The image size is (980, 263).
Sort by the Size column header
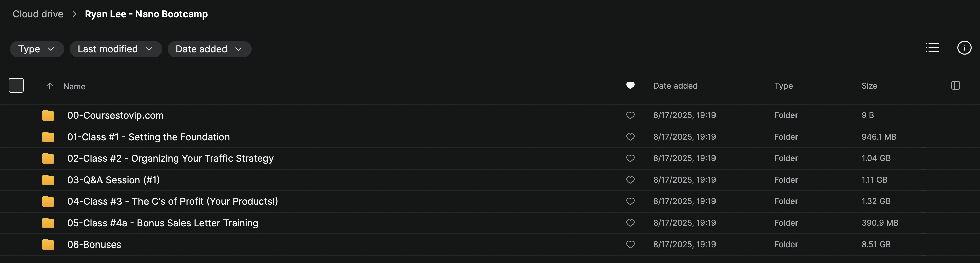(x=869, y=86)
